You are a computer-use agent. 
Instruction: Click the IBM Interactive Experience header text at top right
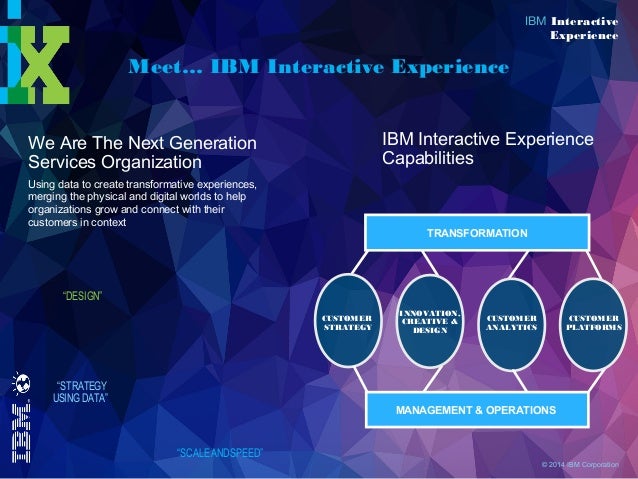pos(572,28)
